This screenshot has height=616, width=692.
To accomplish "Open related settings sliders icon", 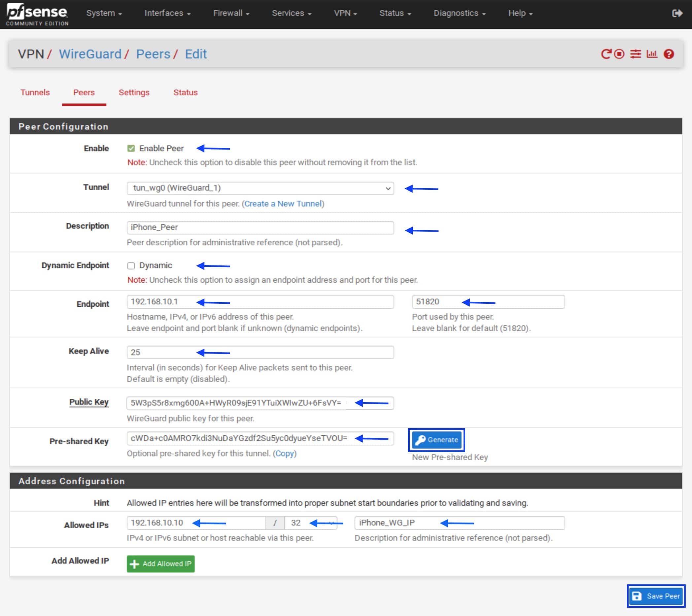I will (636, 54).
